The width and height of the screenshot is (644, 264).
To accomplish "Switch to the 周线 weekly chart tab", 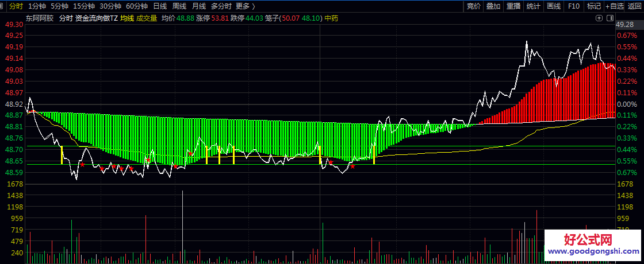I will click(x=179, y=6).
